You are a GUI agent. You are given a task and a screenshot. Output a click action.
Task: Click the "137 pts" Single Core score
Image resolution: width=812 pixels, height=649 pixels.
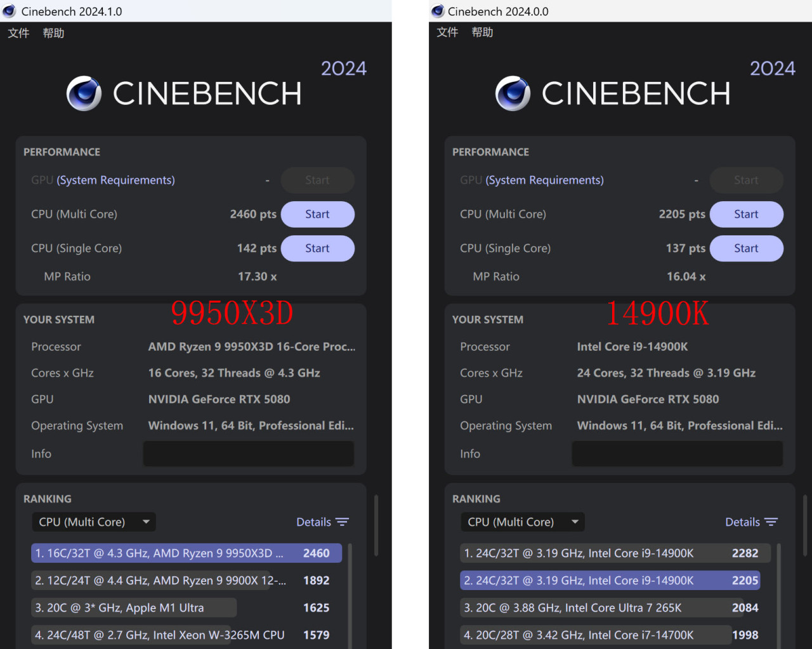[686, 249]
